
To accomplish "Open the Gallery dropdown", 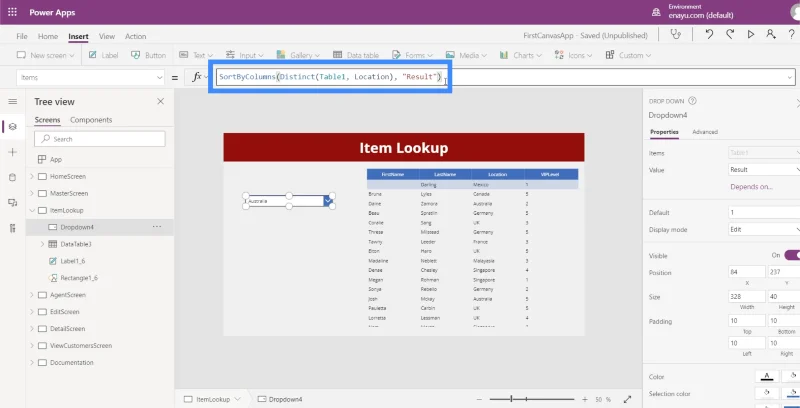I will point(298,55).
